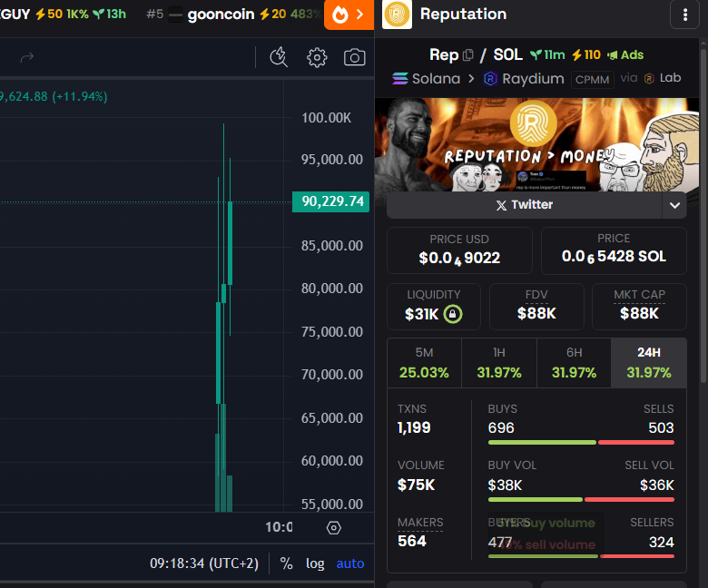Image resolution: width=708 pixels, height=588 pixels.
Task: Click the VOLUME $75K value
Action: (416, 485)
